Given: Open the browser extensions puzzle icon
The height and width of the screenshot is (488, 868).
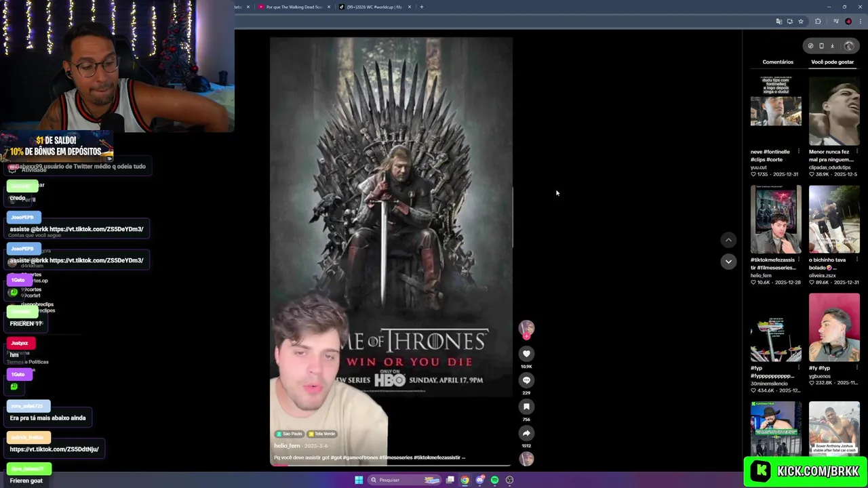Looking at the screenshot, I should (x=818, y=22).
